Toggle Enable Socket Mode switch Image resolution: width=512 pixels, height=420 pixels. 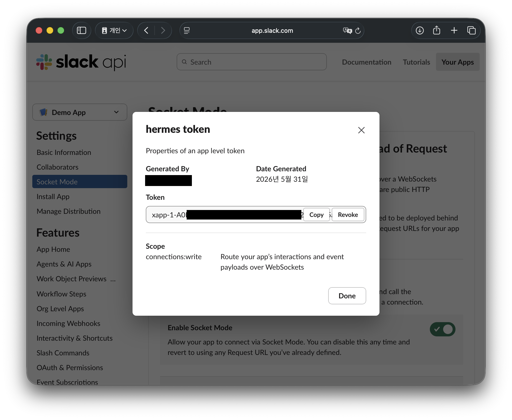click(443, 329)
